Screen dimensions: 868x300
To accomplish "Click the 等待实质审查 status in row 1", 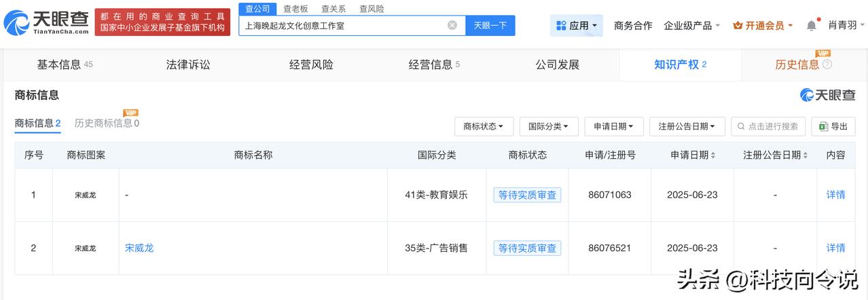I will click(x=527, y=195).
